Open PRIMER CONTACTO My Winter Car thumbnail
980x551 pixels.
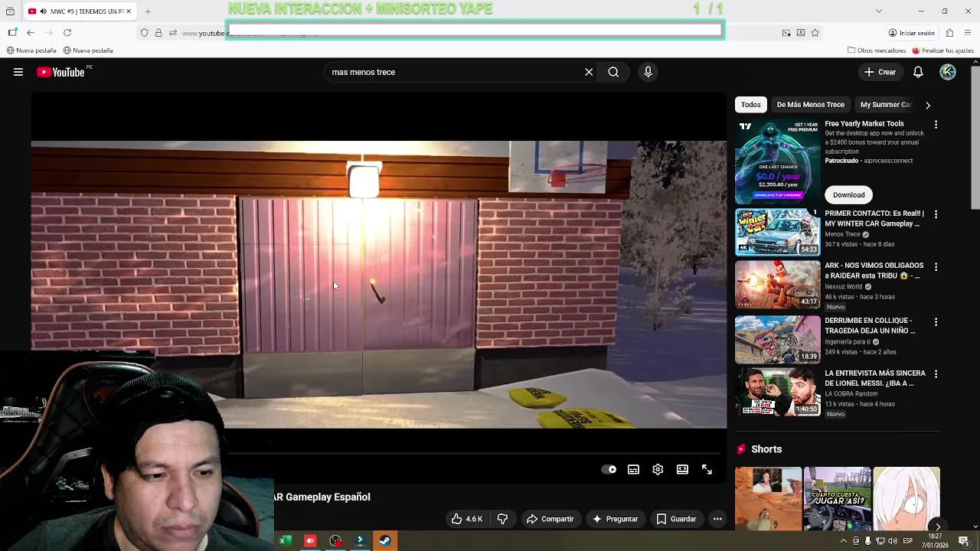(777, 232)
